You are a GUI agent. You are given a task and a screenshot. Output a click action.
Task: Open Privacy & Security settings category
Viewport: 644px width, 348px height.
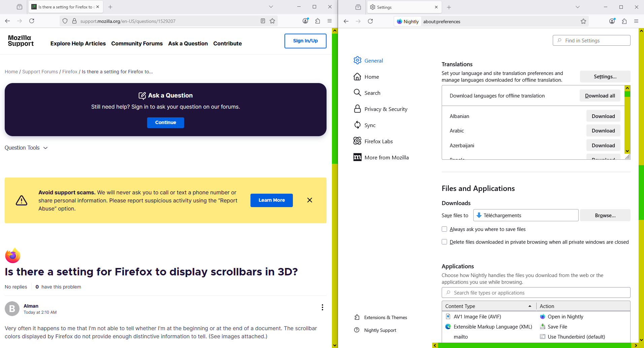click(x=381, y=109)
